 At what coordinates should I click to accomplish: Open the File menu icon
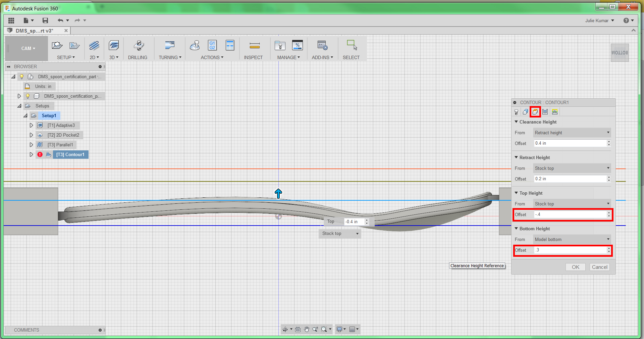coord(26,20)
